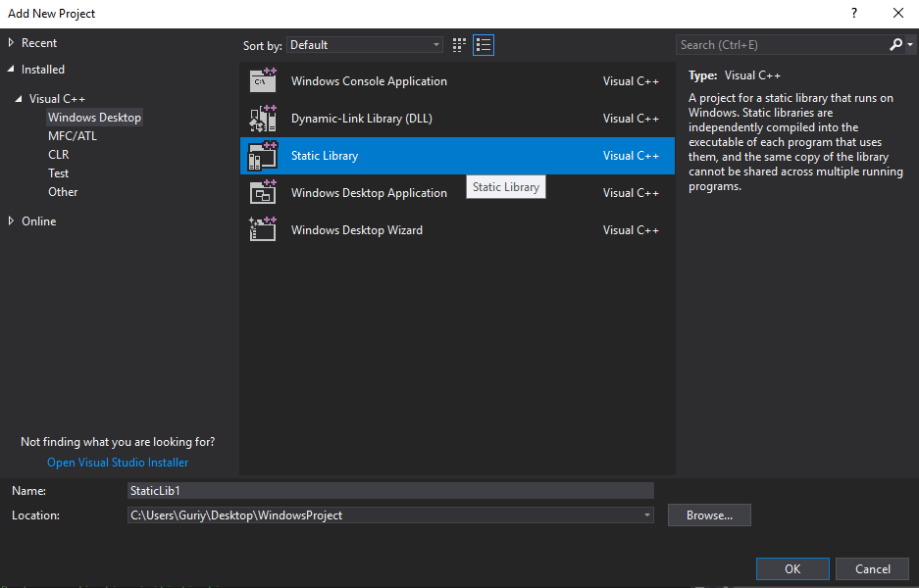Click the search magnifier icon
The height and width of the screenshot is (588, 919).
point(895,44)
